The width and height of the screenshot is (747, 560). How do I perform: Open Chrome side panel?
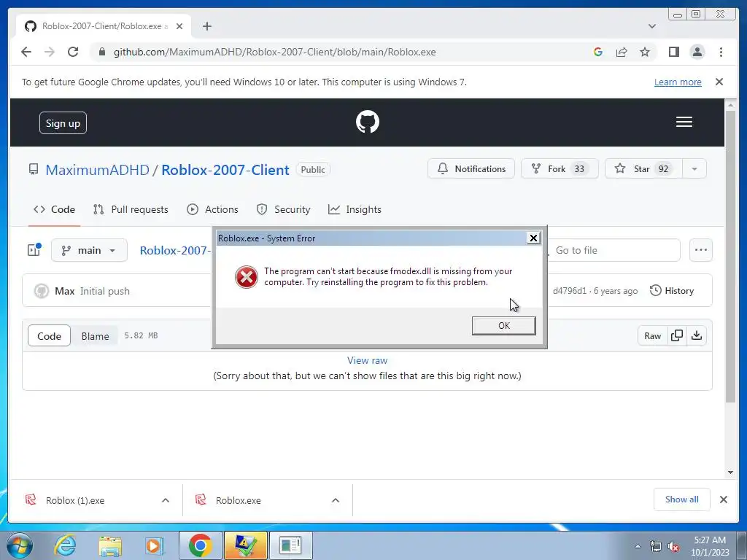tap(673, 52)
